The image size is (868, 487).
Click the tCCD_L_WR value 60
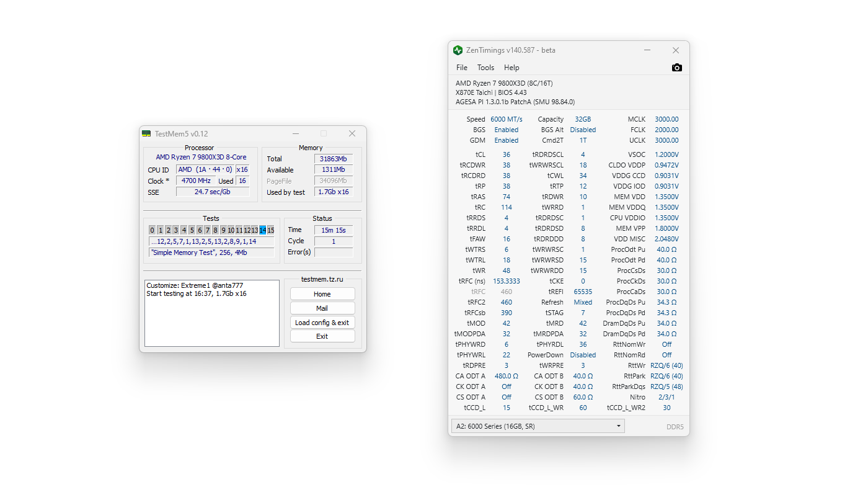click(x=583, y=408)
